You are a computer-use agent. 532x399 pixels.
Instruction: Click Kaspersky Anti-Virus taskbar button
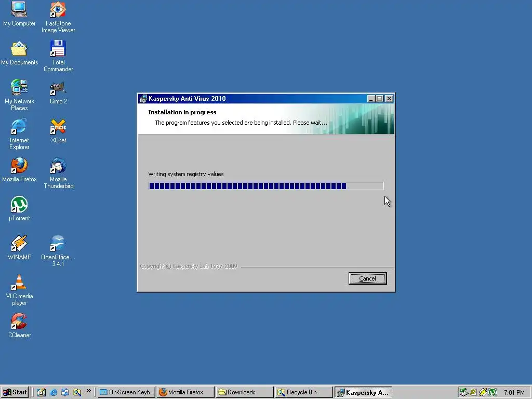[x=363, y=392]
